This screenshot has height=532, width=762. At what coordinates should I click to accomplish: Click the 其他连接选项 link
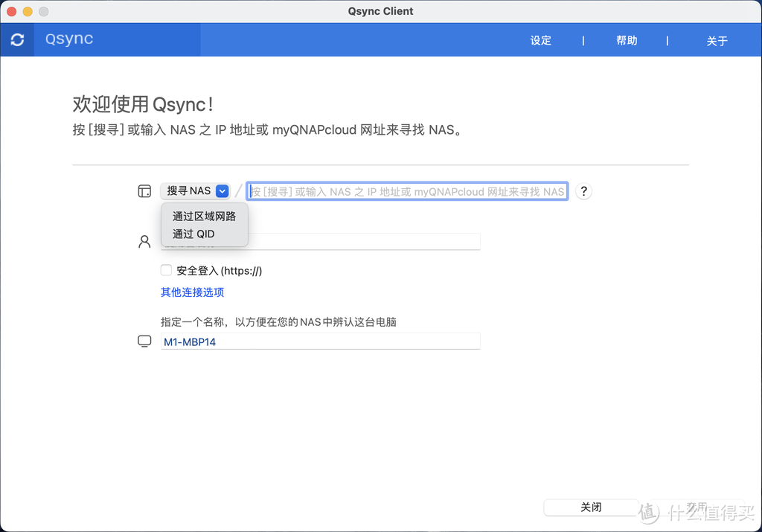(x=192, y=292)
